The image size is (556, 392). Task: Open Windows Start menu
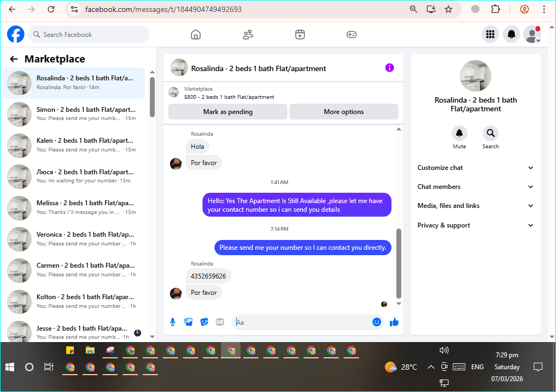[x=10, y=367]
